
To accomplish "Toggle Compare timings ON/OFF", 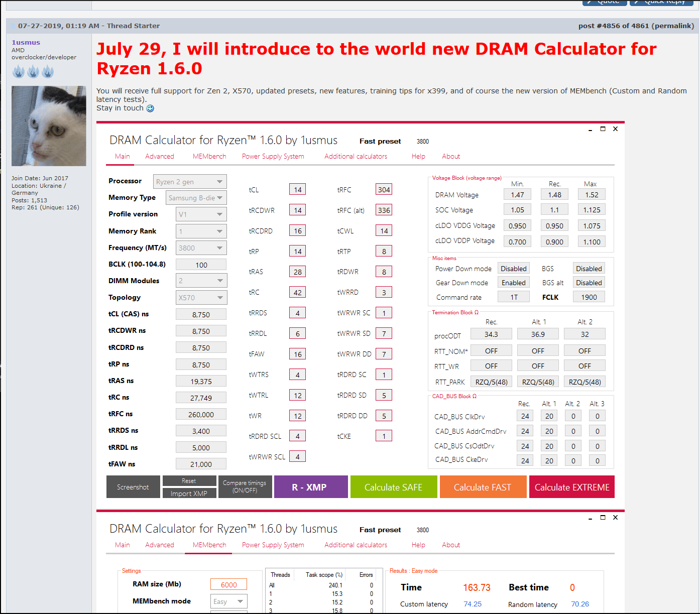I will tap(245, 486).
